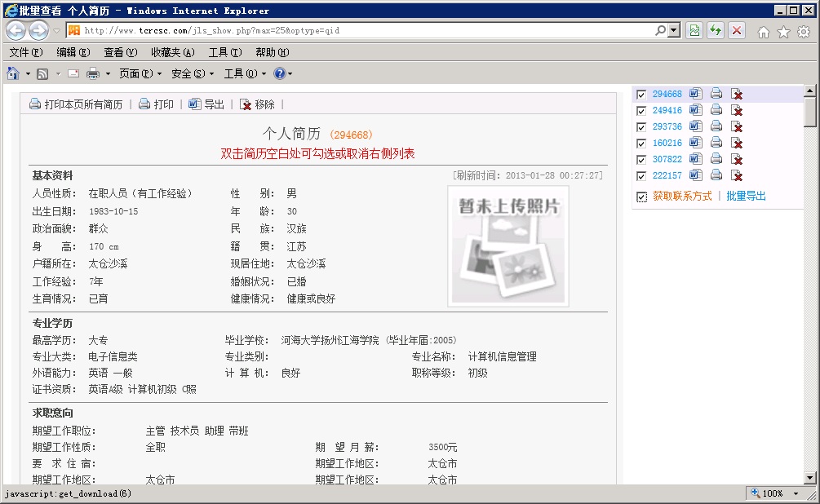This screenshot has width=820, height=504.
Task: Delete resume 293736 with the red X icon
Action: point(735,126)
